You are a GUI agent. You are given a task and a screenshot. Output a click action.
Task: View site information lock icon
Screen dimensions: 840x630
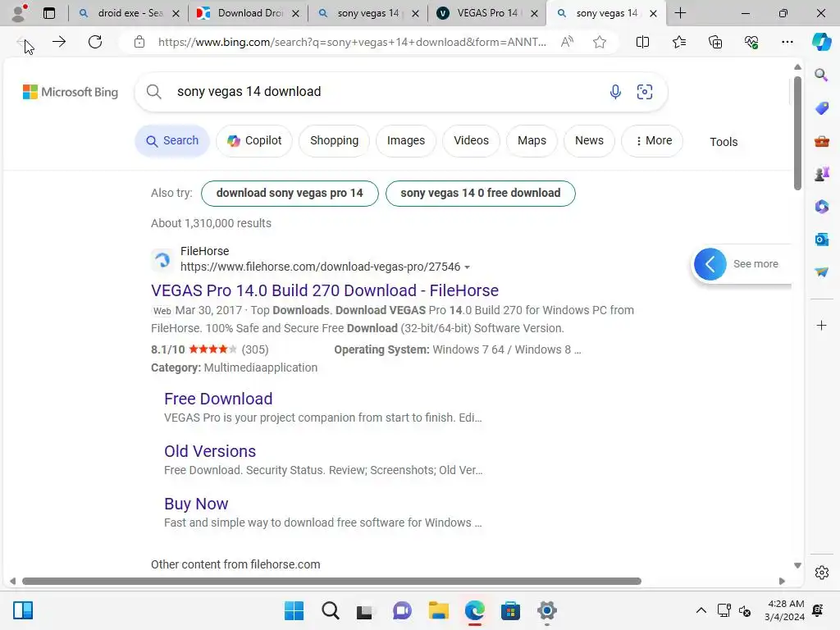tap(139, 42)
